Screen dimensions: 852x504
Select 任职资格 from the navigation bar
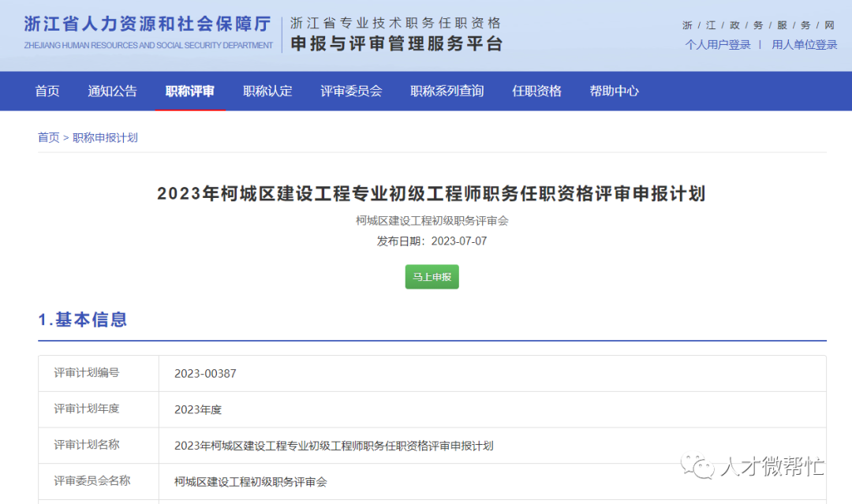click(x=536, y=91)
